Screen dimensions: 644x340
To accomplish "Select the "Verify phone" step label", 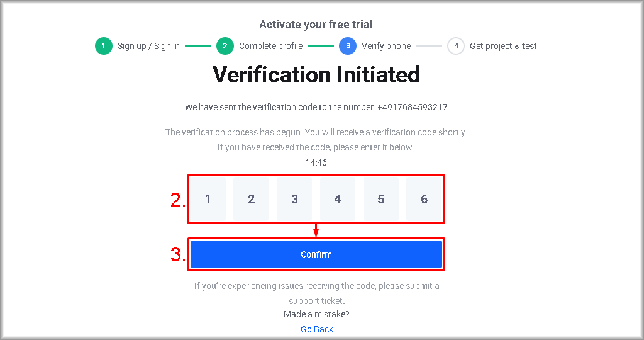I will point(386,46).
